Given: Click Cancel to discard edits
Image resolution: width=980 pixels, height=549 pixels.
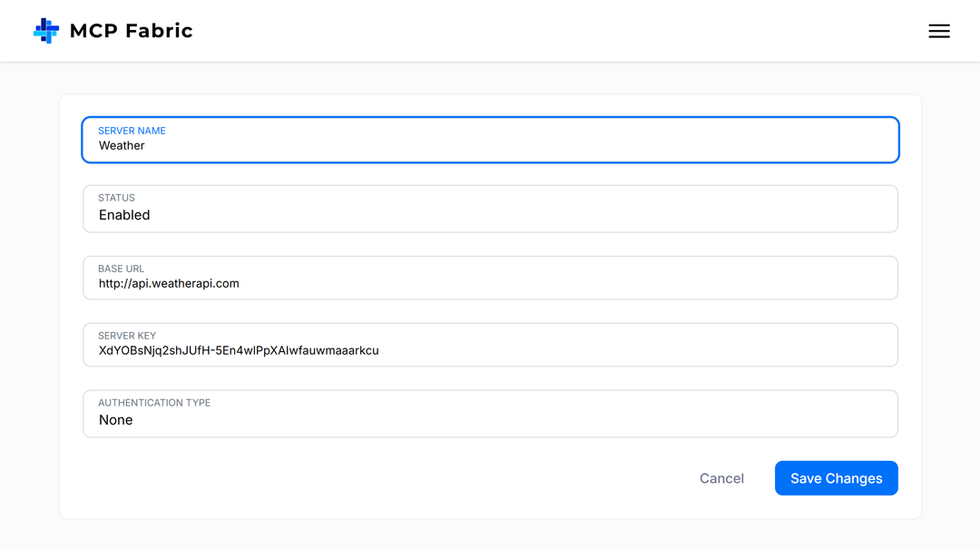Looking at the screenshot, I should 721,478.
